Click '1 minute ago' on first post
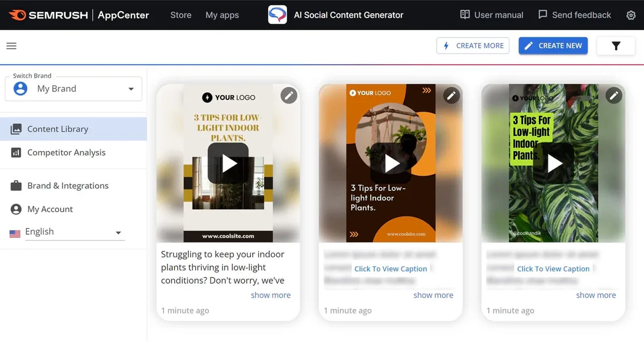The image size is (644, 341). tap(185, 310)
